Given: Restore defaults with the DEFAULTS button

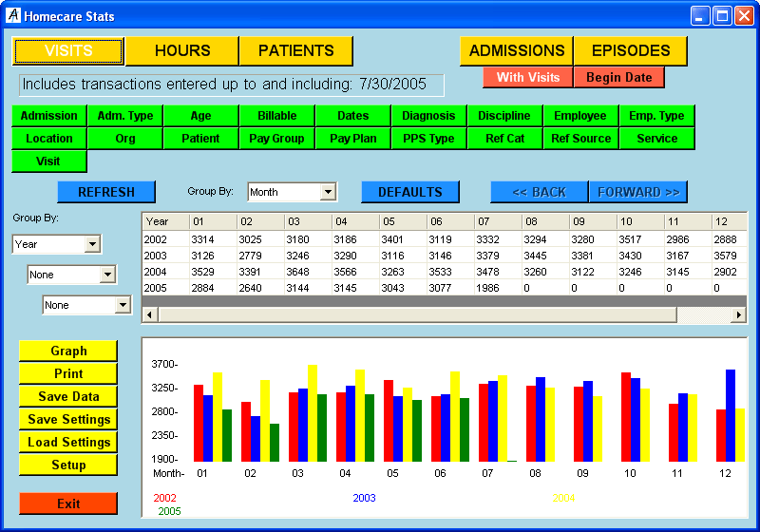Looking at the screenshot, I should point(409,192).
